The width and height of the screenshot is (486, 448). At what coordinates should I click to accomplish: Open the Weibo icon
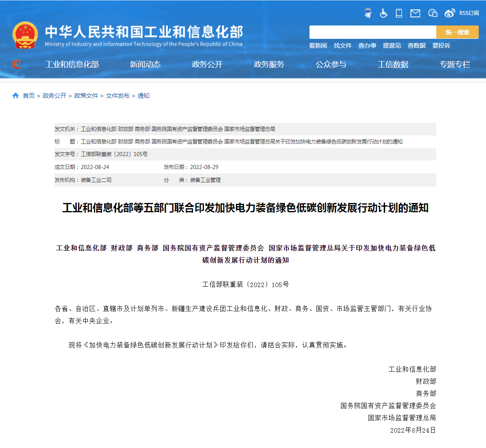tap(450, 13)
